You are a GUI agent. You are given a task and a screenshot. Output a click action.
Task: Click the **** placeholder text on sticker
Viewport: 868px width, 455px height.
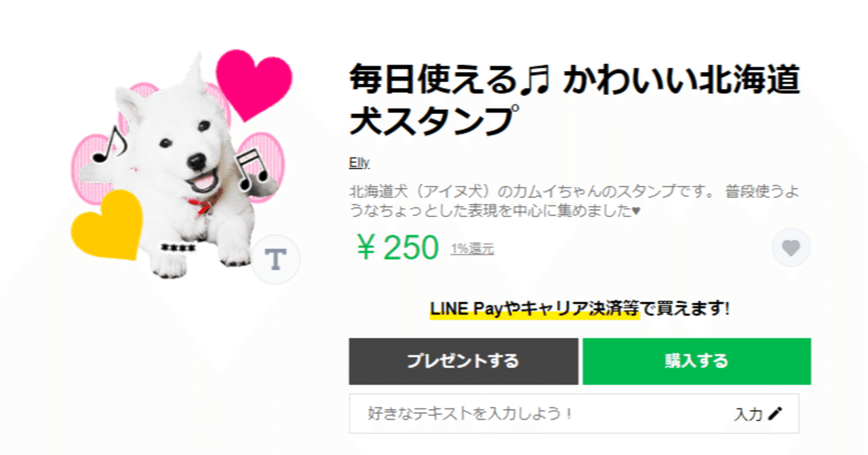178,248
